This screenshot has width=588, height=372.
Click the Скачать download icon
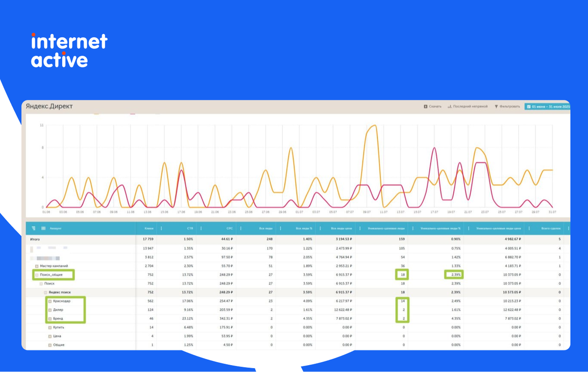pyautogui.click(x=425, y=106)
